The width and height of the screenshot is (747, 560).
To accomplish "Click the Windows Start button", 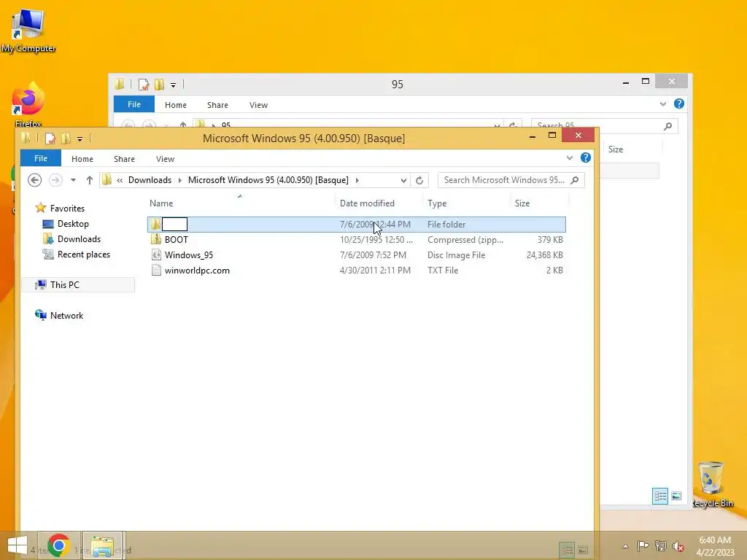I will tap(18, 545).
